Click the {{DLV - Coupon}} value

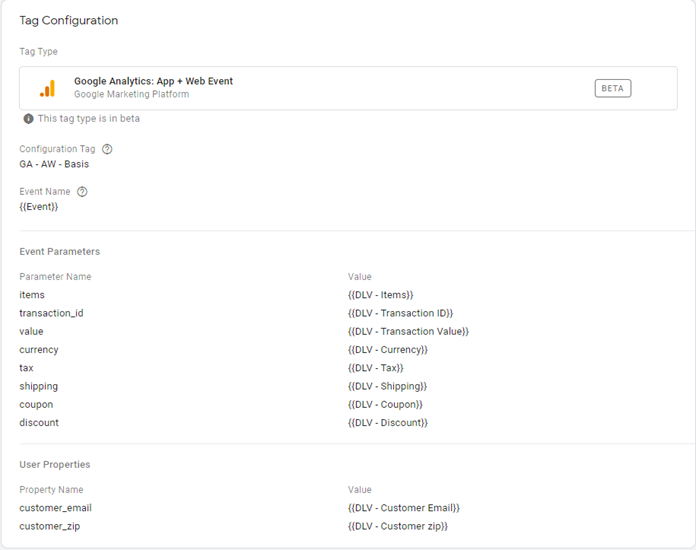click(x=385, y=405)
